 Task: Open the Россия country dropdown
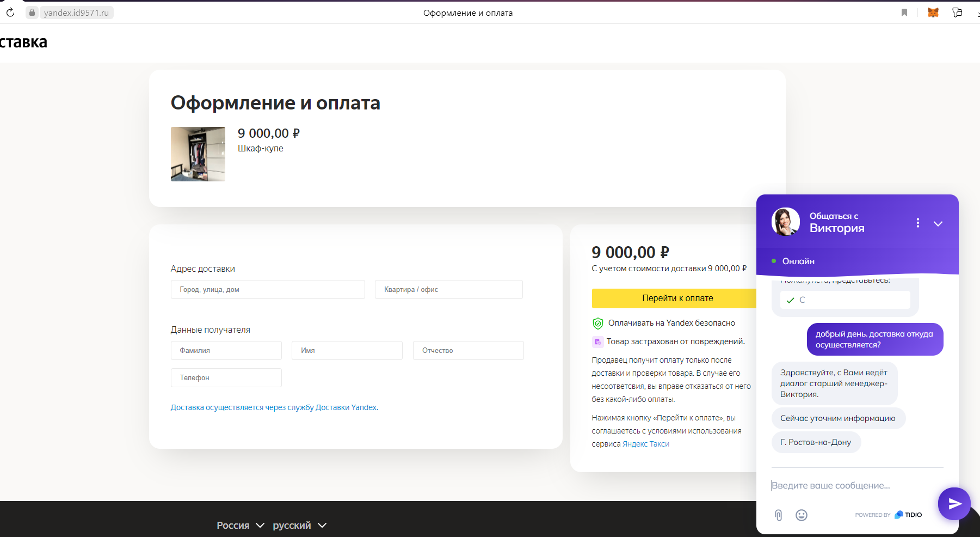pos(241,526)
